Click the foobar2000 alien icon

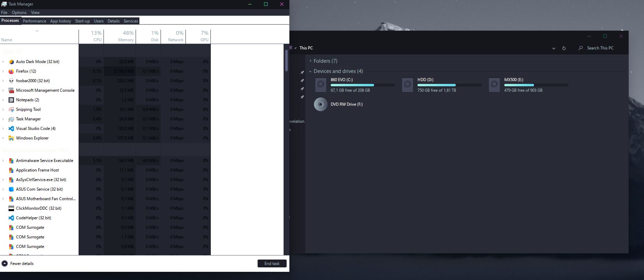click(11, 81)
